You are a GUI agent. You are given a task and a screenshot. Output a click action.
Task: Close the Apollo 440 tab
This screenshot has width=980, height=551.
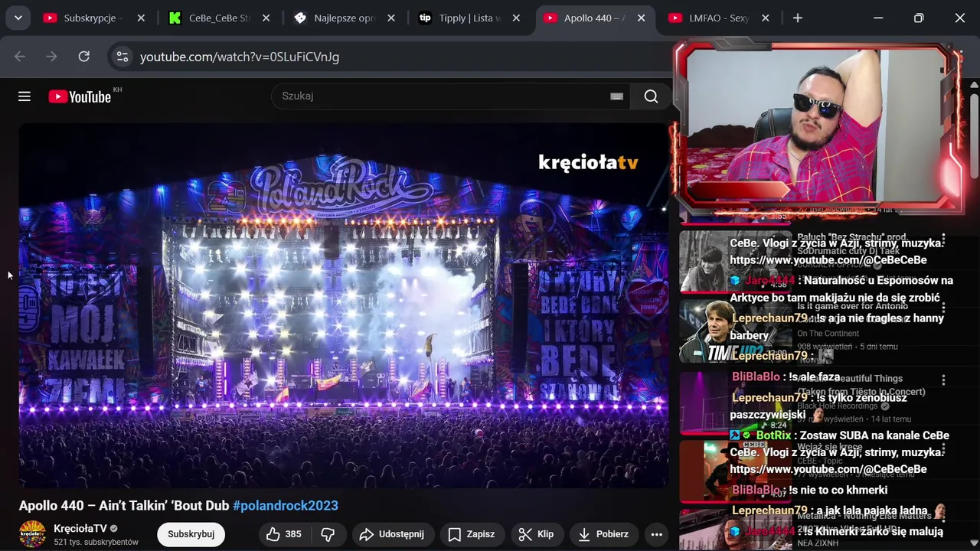pos(641,18)
